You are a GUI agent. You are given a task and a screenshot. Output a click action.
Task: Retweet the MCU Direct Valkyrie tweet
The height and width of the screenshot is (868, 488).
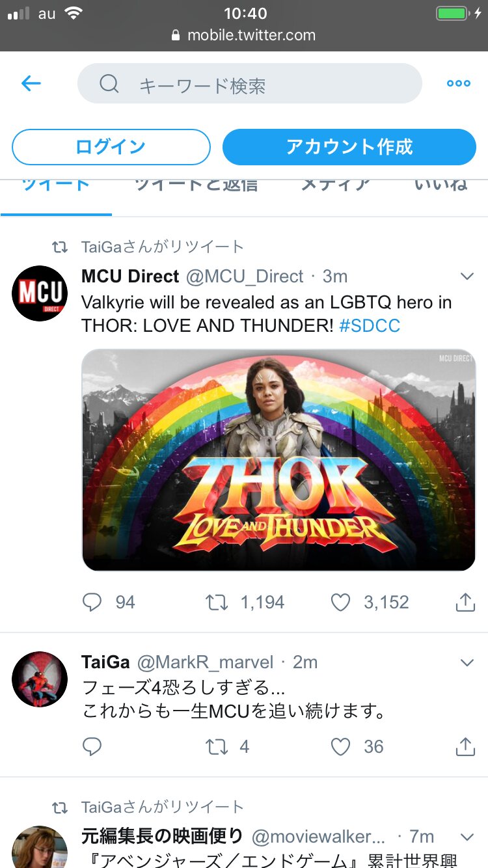click(217, 603)
